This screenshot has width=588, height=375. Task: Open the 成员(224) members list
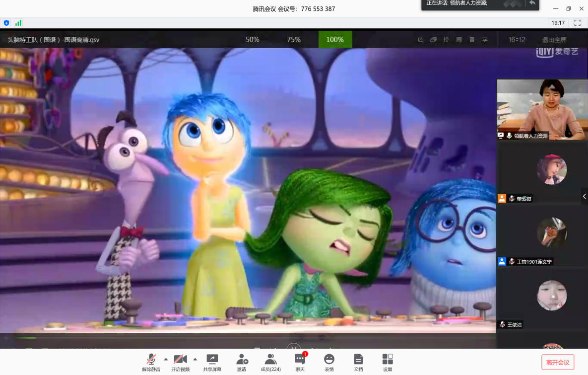271,363
